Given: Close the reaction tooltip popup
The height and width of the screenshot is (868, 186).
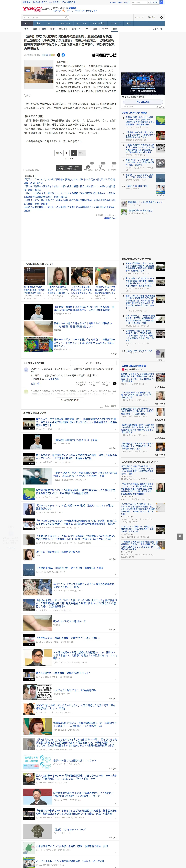Looking at the screenshot, I should (x=81, y=166).
